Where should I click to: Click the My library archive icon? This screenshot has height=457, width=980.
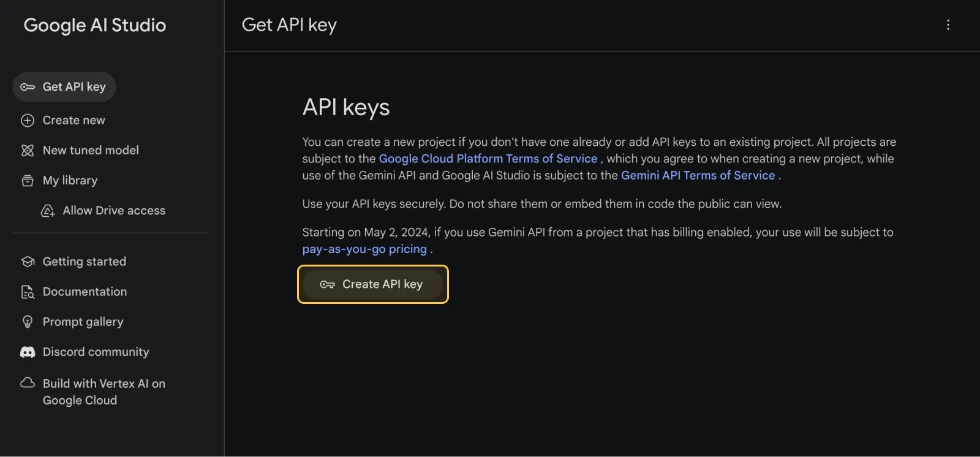tap(28, 181)
